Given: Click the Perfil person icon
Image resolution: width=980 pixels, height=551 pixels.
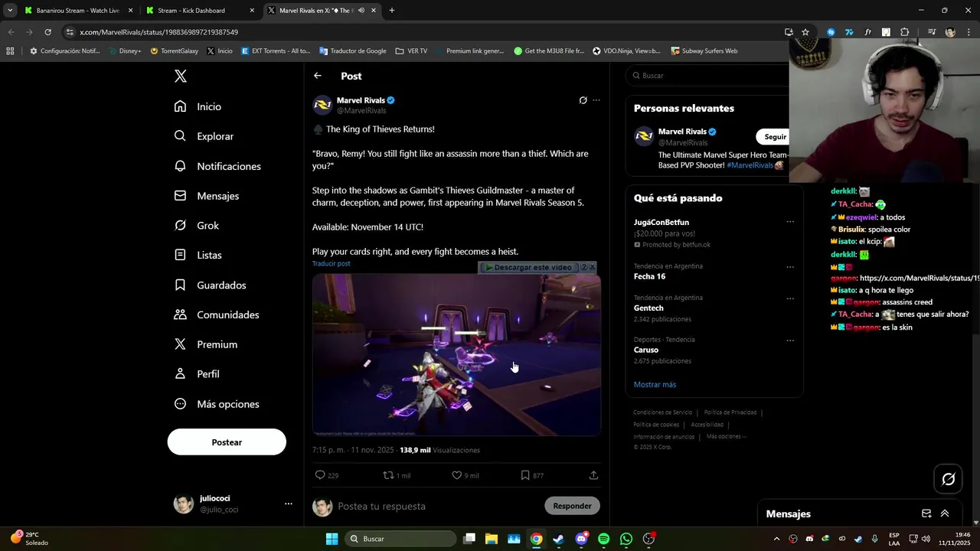Looking at the screenshot, I should [x=180, y=374].
